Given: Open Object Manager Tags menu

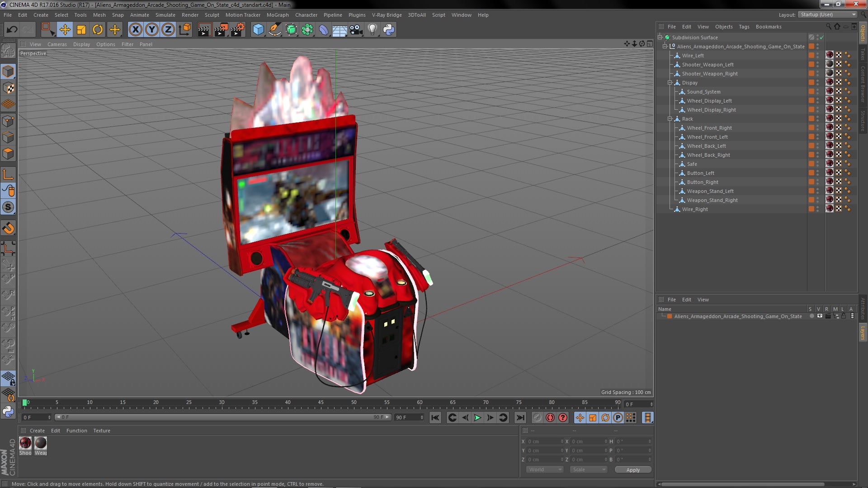Looking at the screenshot, I should click(744, 27).
